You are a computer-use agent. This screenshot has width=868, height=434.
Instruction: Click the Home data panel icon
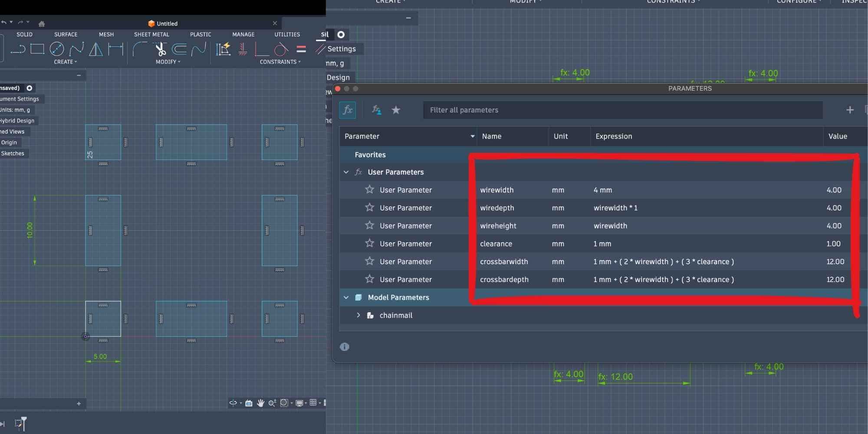pos(42,24)
